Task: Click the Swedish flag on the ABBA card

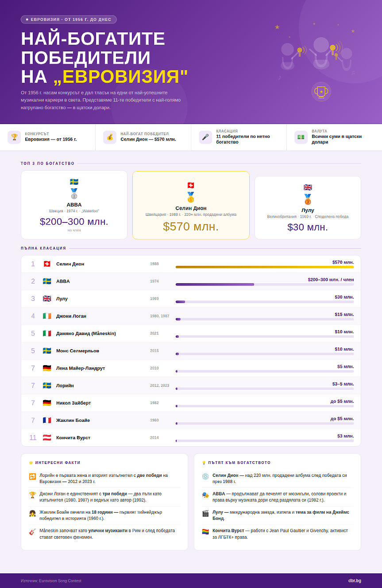Action: 74,182
